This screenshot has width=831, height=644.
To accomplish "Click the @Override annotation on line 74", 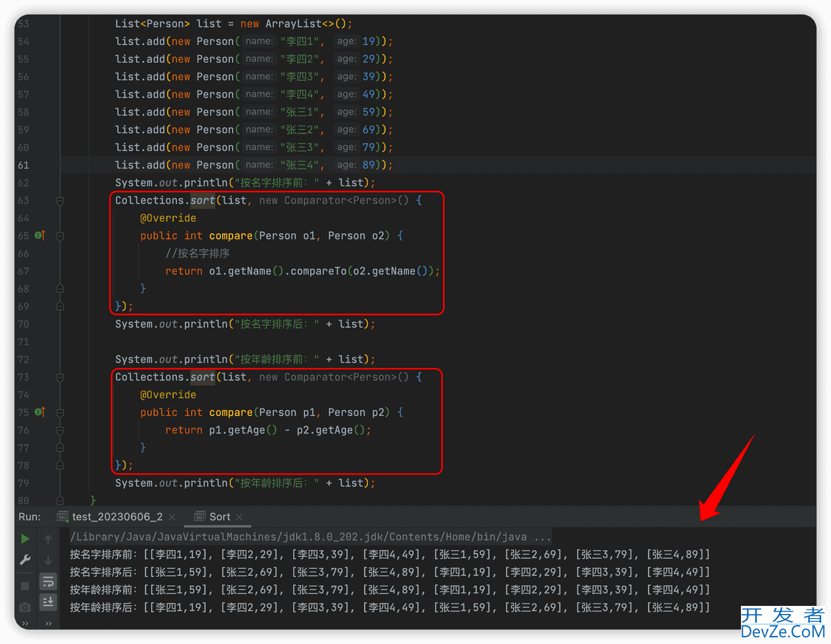I will point(168,395).
